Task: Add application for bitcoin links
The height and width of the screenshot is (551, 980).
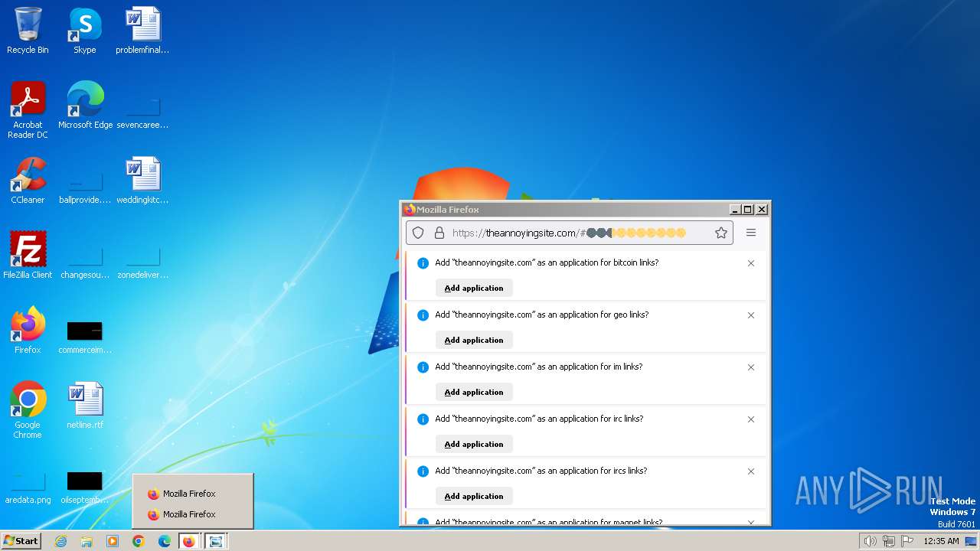Action: tap(474, 289)
